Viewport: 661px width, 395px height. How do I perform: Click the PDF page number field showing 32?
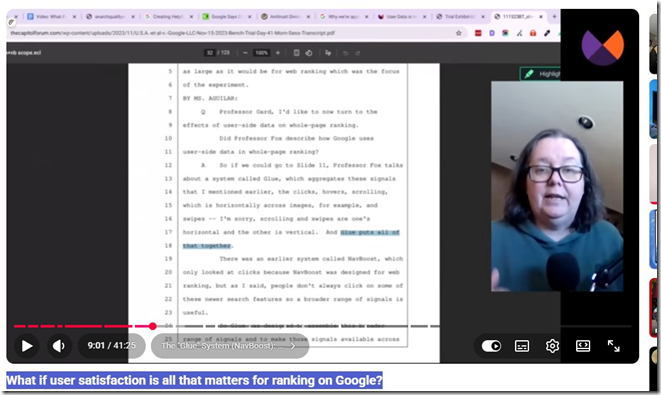(210, 53)
